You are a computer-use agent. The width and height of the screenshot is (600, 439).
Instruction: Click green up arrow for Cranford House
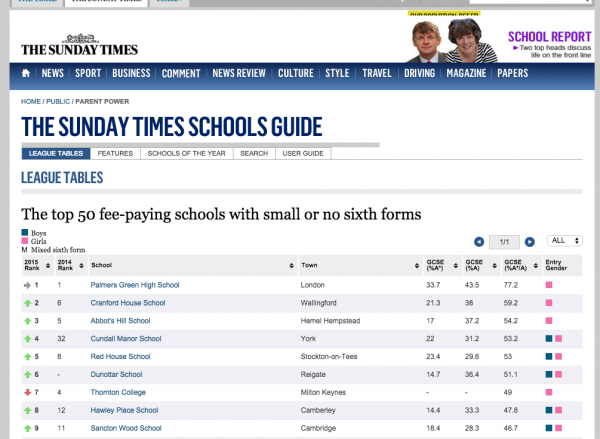(28, 303)
